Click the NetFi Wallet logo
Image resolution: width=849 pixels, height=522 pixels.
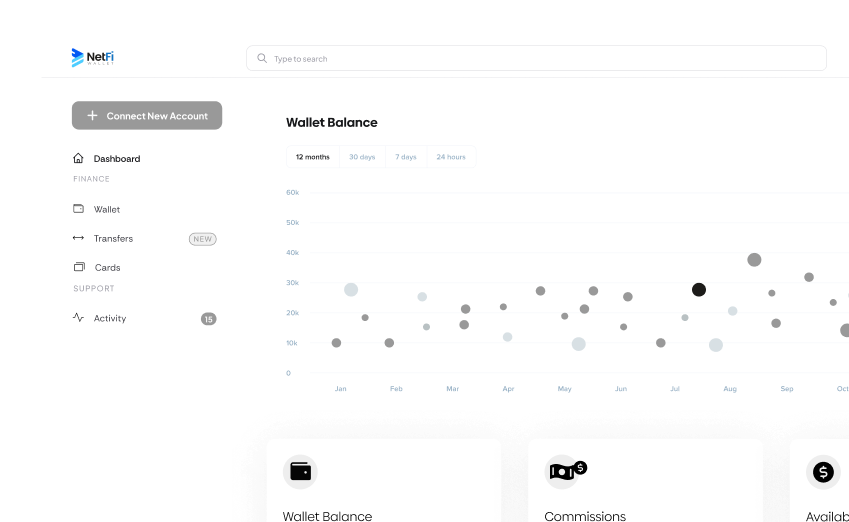[x=93, y=57]
